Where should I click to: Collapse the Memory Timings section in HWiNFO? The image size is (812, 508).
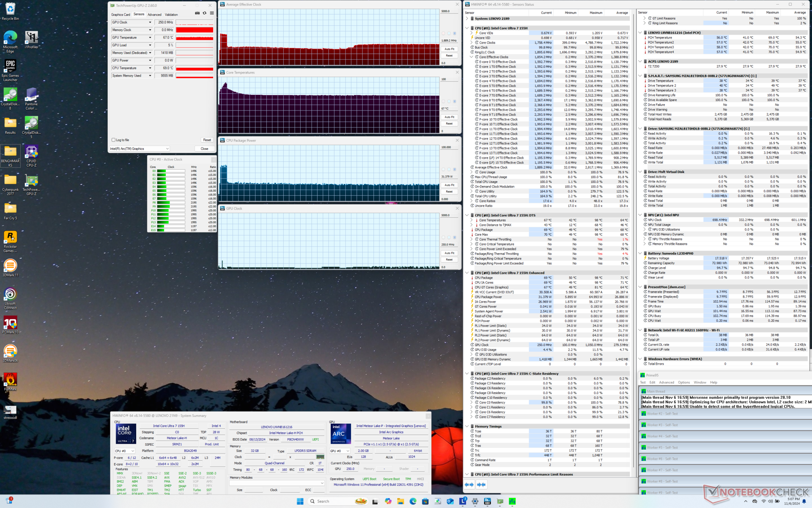(x=467, y=426)
